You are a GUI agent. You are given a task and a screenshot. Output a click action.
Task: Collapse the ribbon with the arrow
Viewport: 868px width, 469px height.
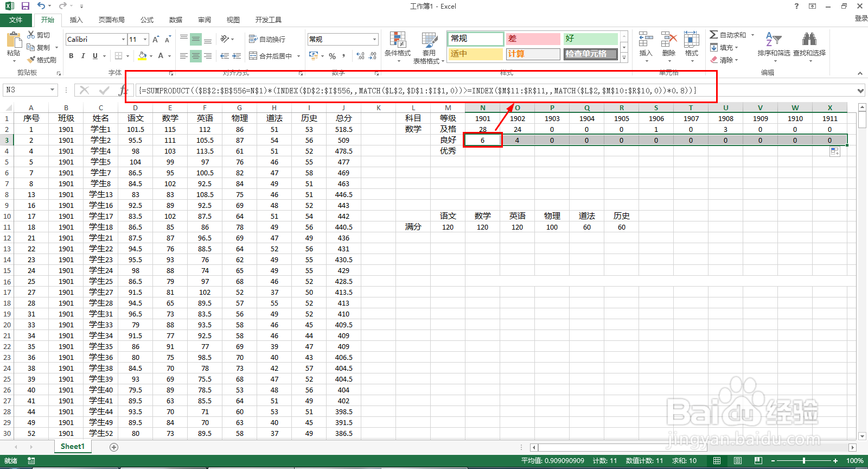click(860, 73)
